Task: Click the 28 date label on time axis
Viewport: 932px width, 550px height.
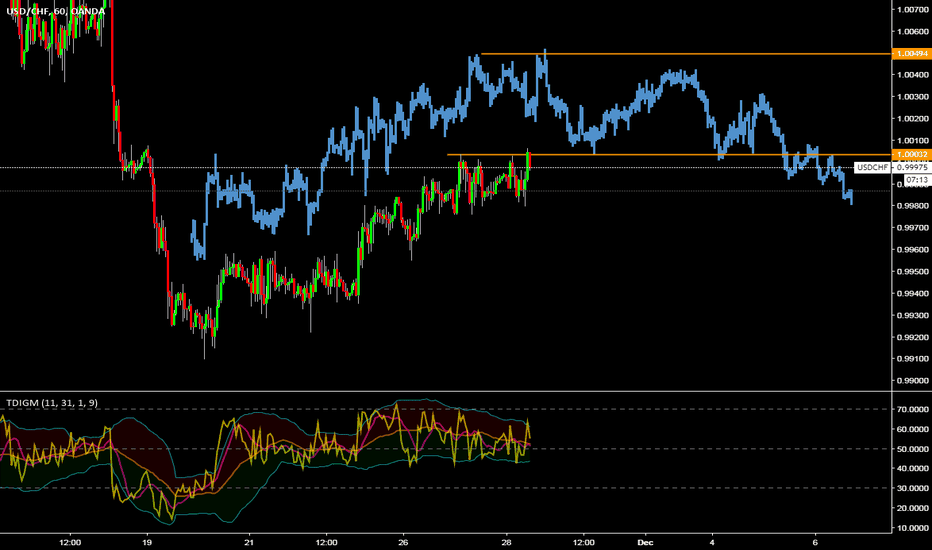Action: [x=506, y=542]
